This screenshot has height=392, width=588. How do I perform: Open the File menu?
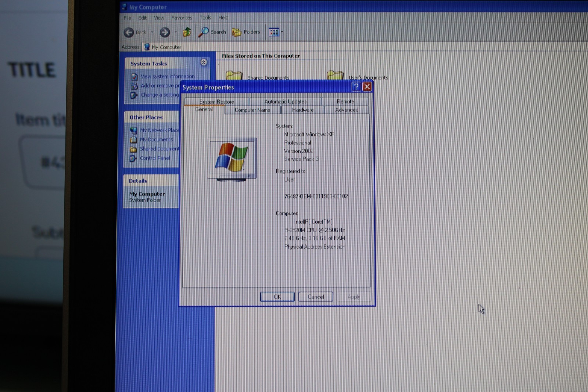click(x=127, y=18)
